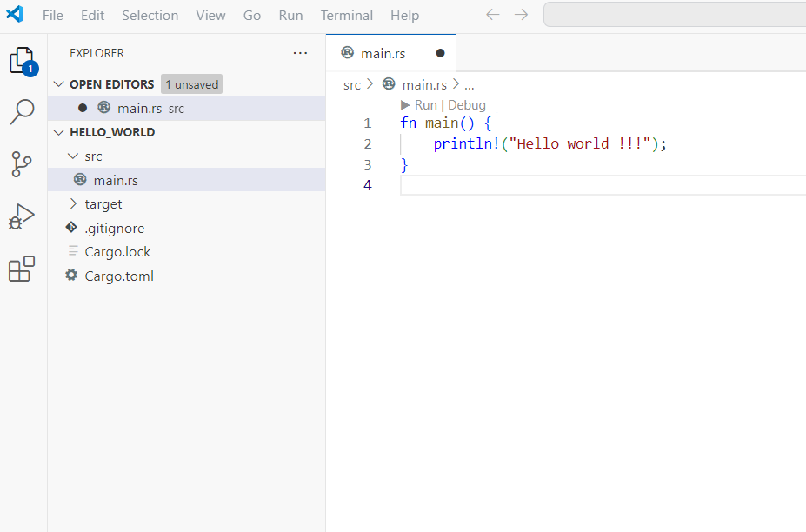Go back with the left arrow
The width and height of the screenshot is (806, 532).
pyautogui.click(x=492, y=15)
